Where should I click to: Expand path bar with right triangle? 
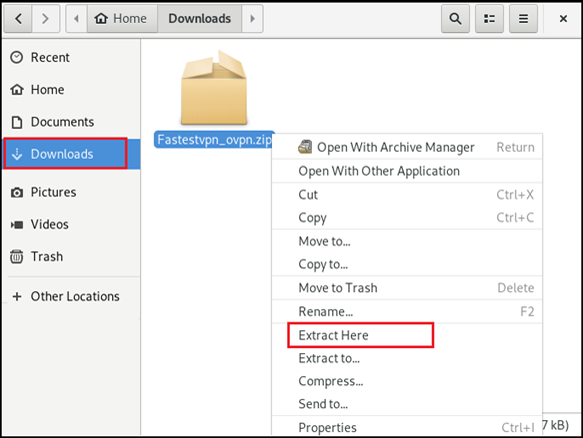[x=252, y=18]
